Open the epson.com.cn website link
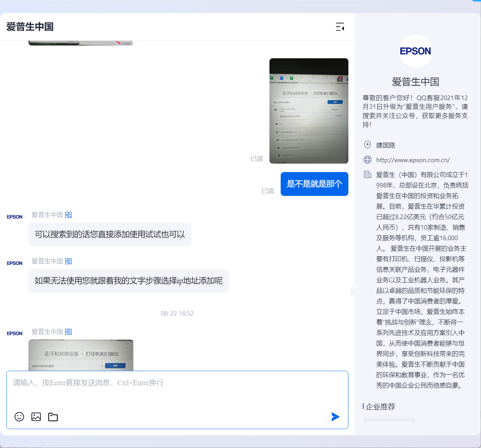Image resolution: width=481 pixels, height=448 pixels. [413, 160]
